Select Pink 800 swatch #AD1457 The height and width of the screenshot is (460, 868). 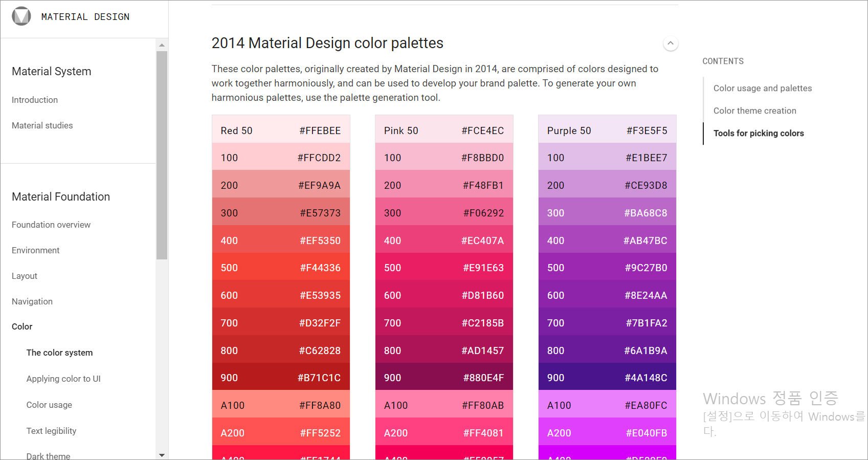point(444,349)
